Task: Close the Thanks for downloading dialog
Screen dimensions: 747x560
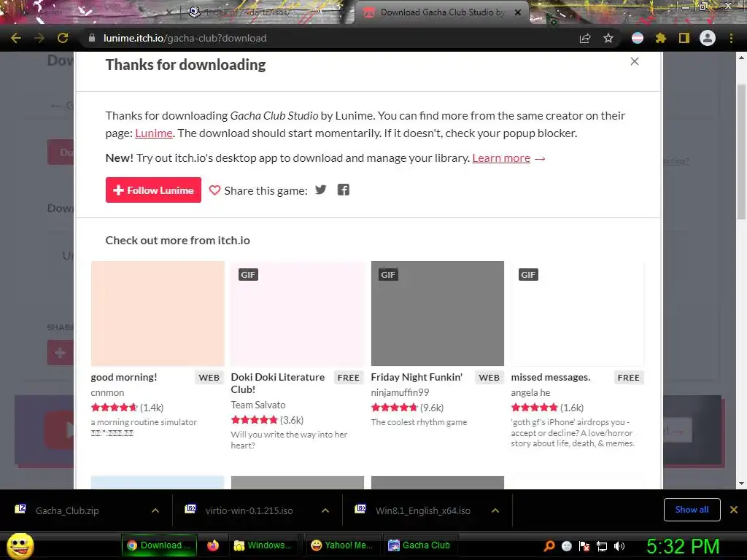Action: tap(635, 61)
